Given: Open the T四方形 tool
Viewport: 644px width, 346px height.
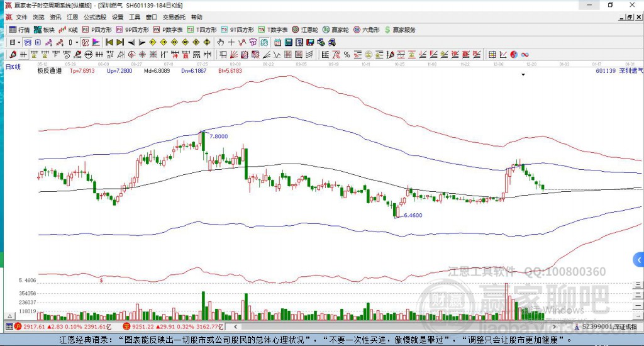Looking at the screenshot, I should click(202, 30).
